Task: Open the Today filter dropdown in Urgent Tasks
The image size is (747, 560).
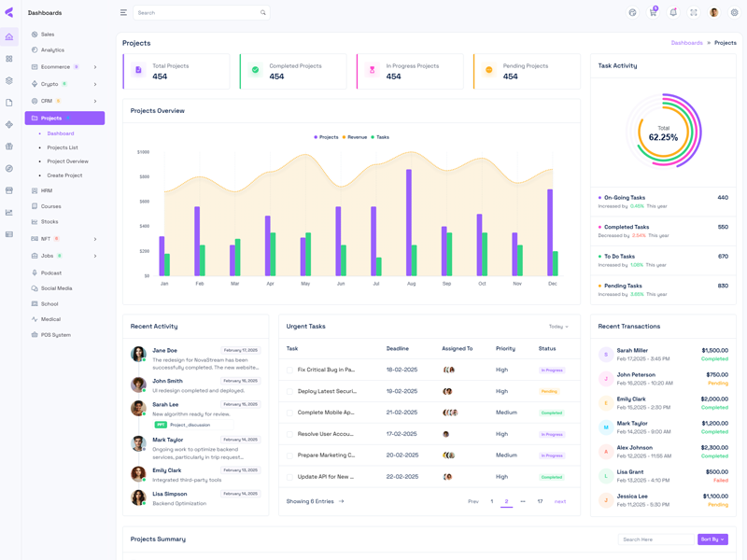Action: click(x=558, y=327)
